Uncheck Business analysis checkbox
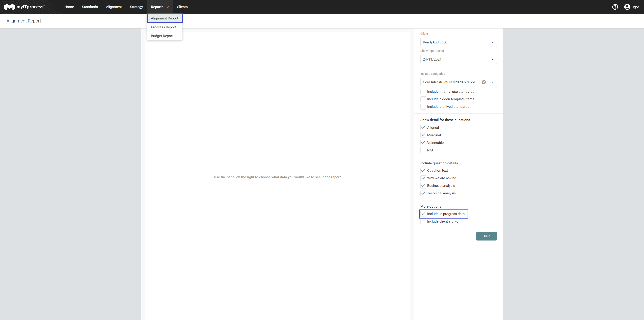Image resolution: width=644 pixels, height=320 pixels. 423,186
